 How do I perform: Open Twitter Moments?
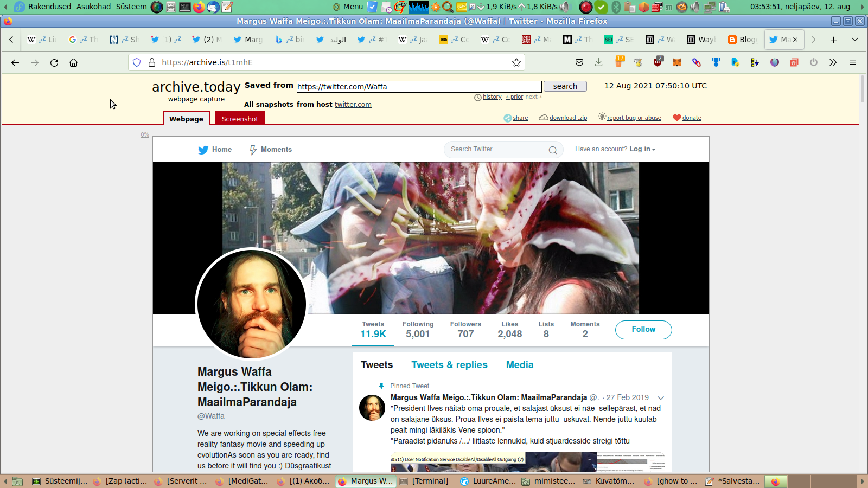[x=271, y=150]
